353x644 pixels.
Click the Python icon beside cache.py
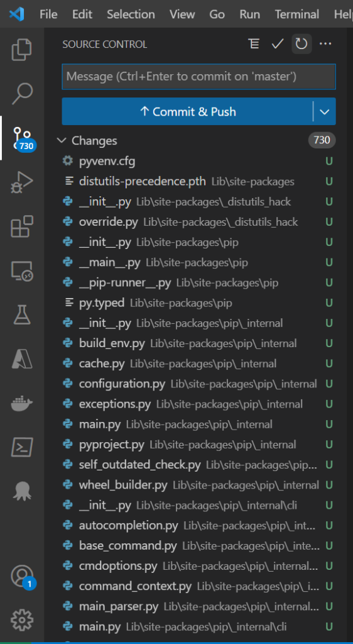68,364
